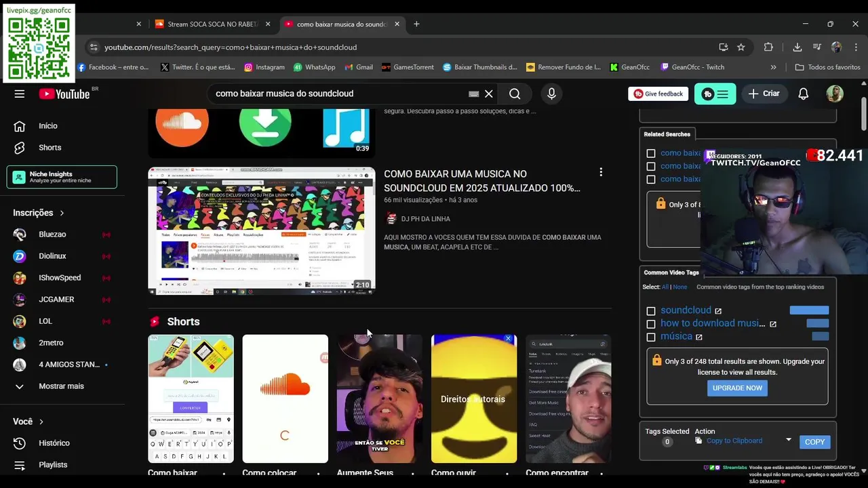Open the Chrome extensions puzzle icon
This screenshot has width=868, height=488.
click(x=768, y=47)
